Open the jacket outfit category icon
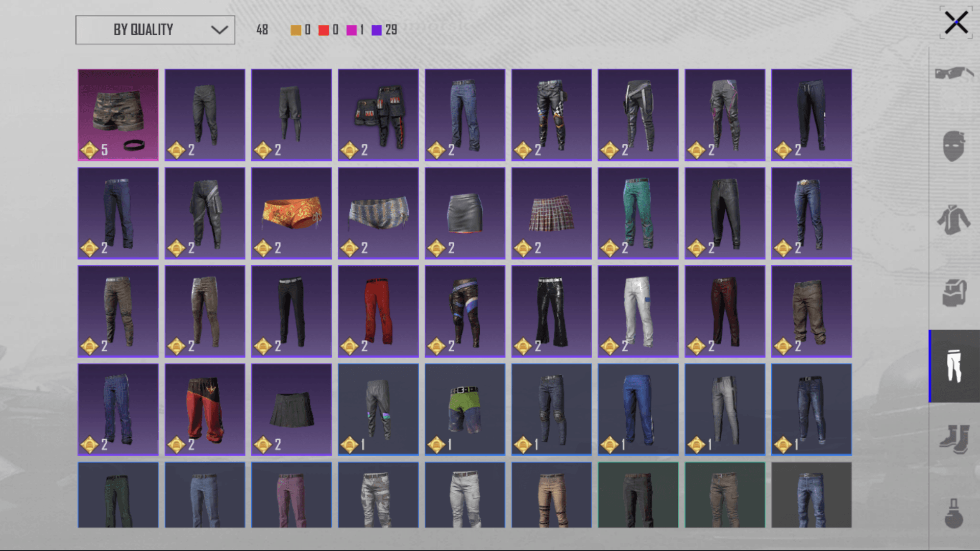The image size is (980, 551). pos(953,219)
